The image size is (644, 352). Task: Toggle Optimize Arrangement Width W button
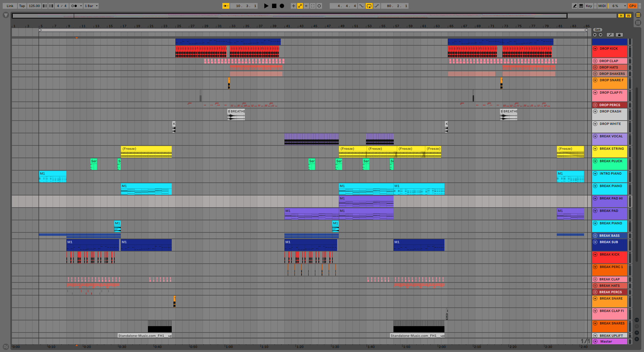point(628,15)
